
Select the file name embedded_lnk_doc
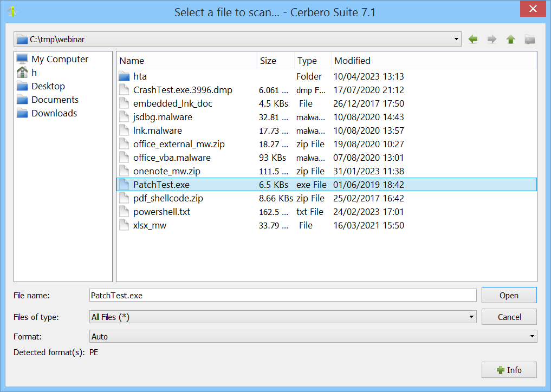click(x=172, y=103)
